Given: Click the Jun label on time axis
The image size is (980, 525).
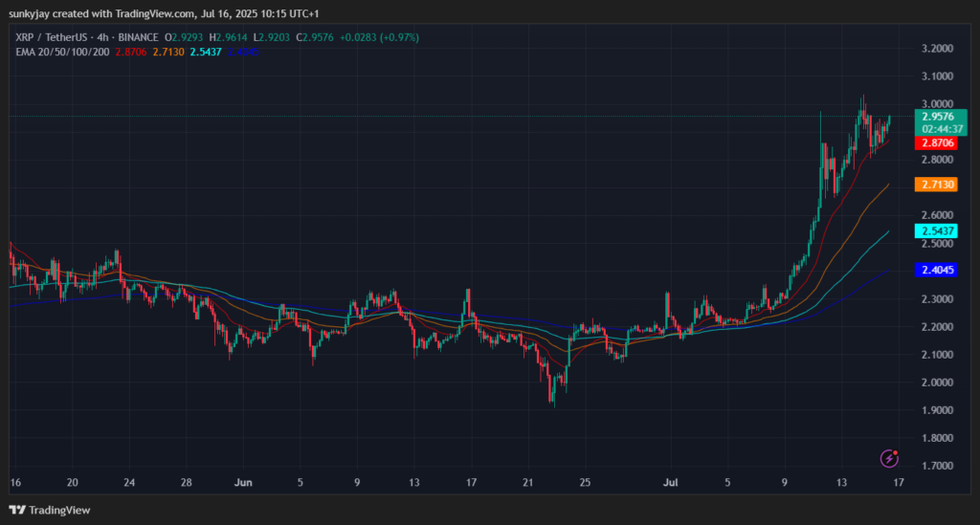Looking at the screenshot, I should 243,483.
